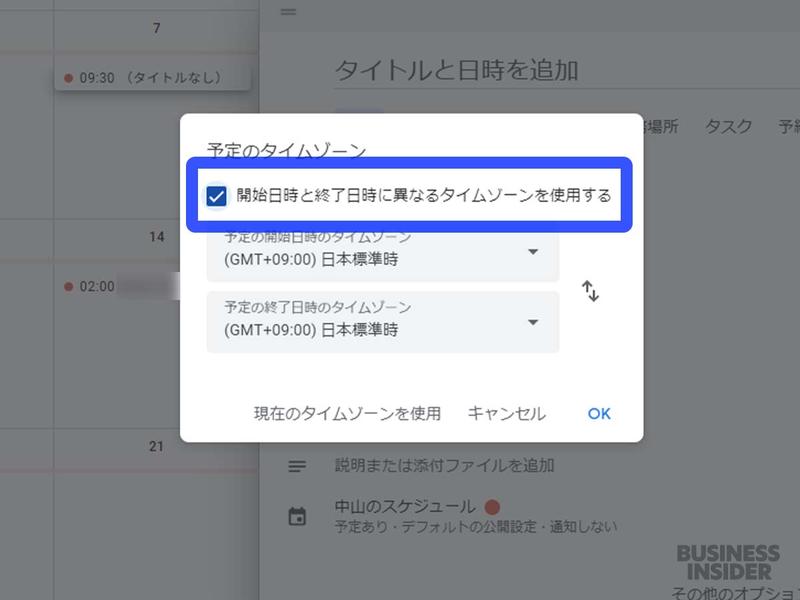This screenshot has width=800, height=600.
Task: Click 説明または添付ファイルを追加 field
Action: pos(444,465)
